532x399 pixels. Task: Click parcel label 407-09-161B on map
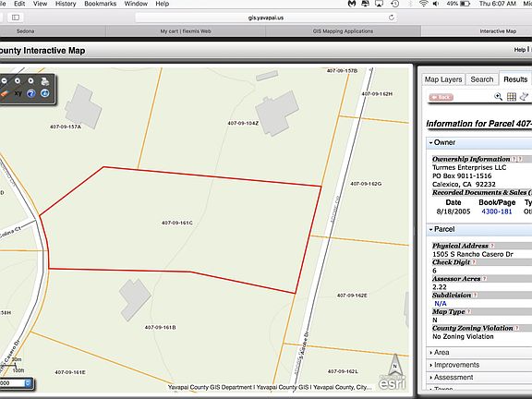pyautogui.click(x=160, y=327)
